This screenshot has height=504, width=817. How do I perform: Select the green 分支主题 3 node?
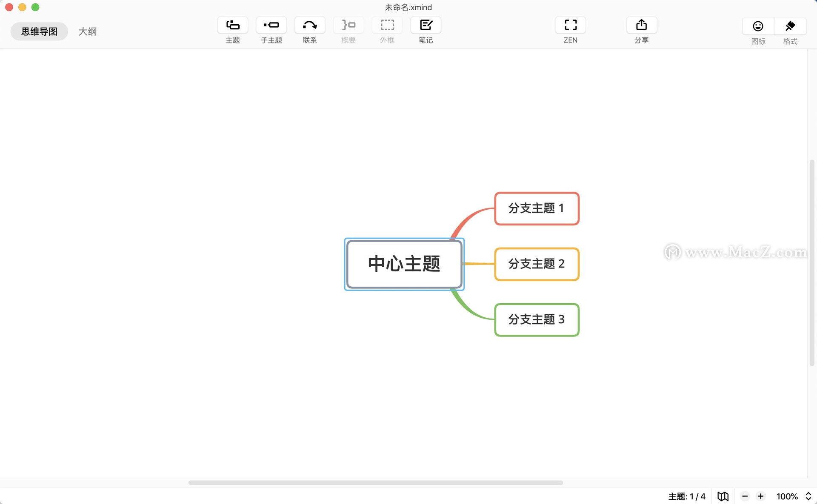[536, 320]
